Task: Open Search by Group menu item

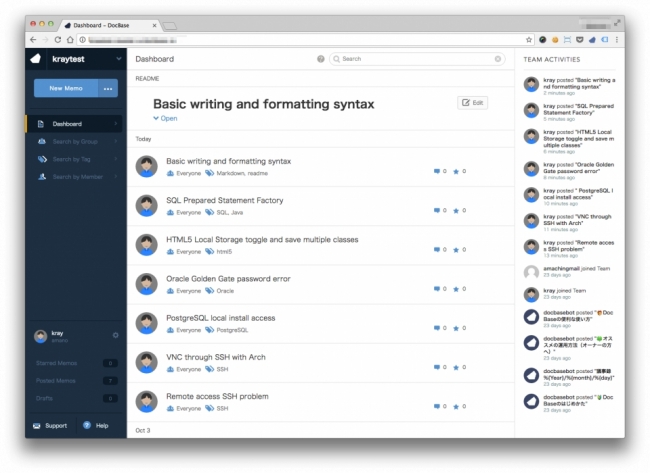Action: [x=75, y=141]
